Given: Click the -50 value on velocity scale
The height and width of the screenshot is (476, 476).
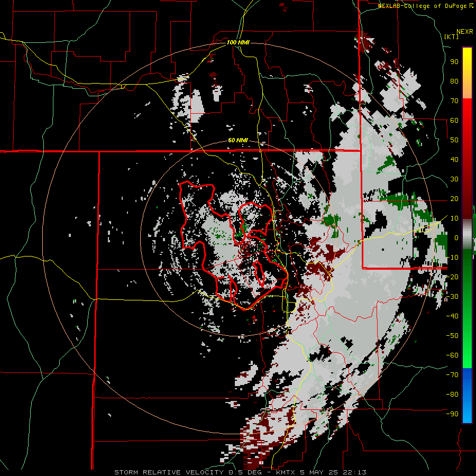Looking at the screenshot, I should 452,335.
